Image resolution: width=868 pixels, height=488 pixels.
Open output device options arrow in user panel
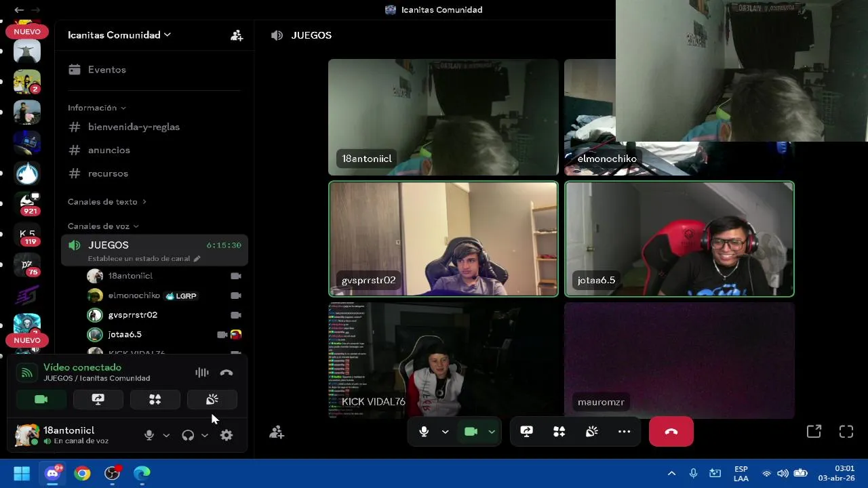205,436
